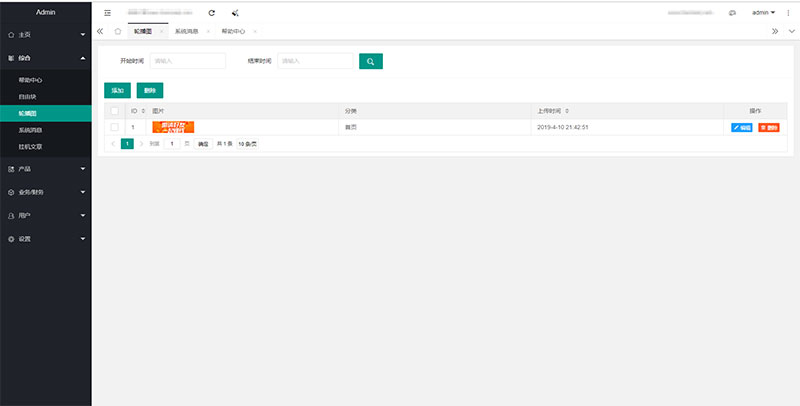Click the green search magnifier button
Image resolution: width=800 pixels, height=406 pixels.
[370, 62]
